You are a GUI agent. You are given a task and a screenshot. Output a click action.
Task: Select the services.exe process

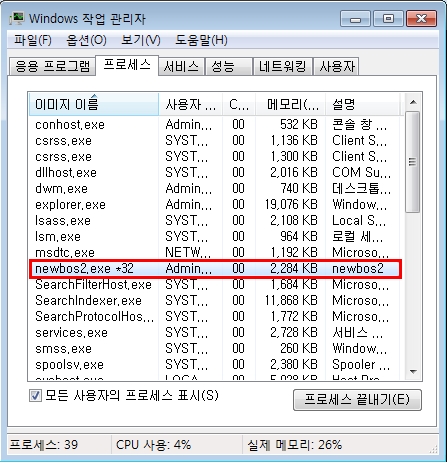click(x=215, y=333)
